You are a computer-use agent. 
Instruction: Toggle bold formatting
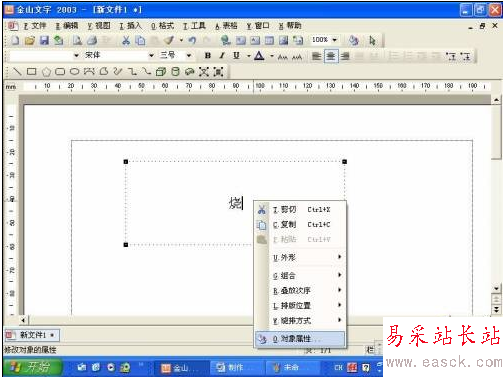(x=207, y=56)
